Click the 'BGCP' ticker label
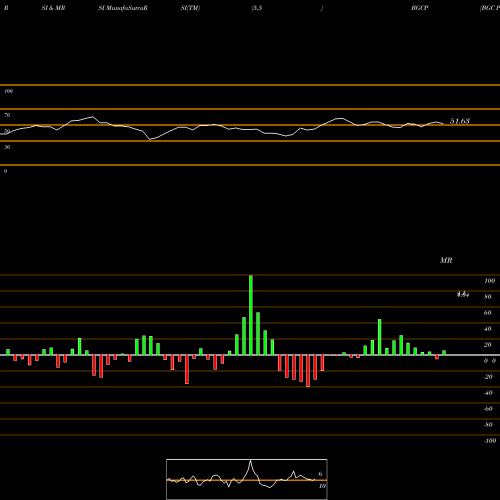This screenshot has width=500, height=500. (420, 8)
